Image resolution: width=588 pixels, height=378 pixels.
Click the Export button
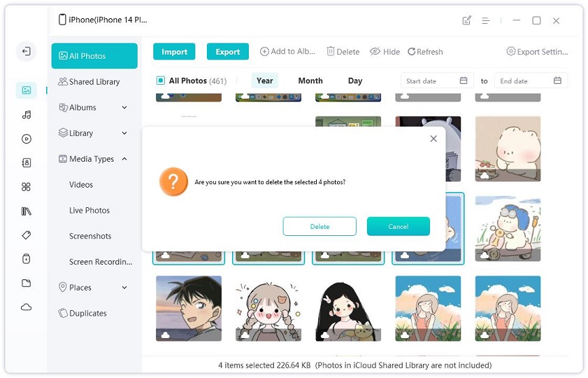tap(228, 52)
